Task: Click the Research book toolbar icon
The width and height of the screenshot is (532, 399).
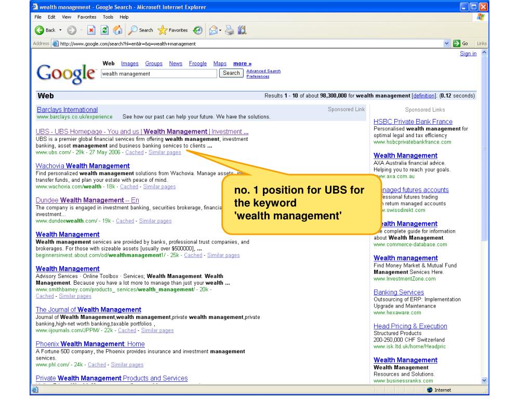Action: (242, 30)
